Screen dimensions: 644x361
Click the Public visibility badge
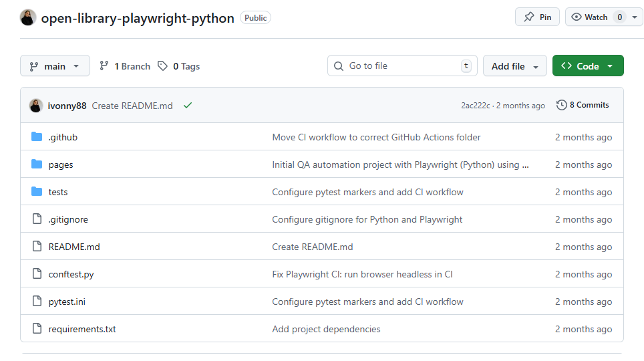pos(255,17)
